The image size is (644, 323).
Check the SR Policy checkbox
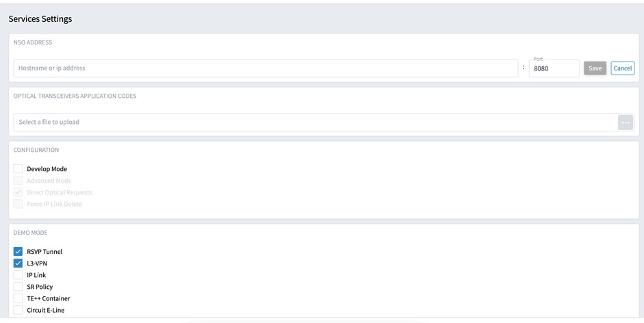click(18, 287)
